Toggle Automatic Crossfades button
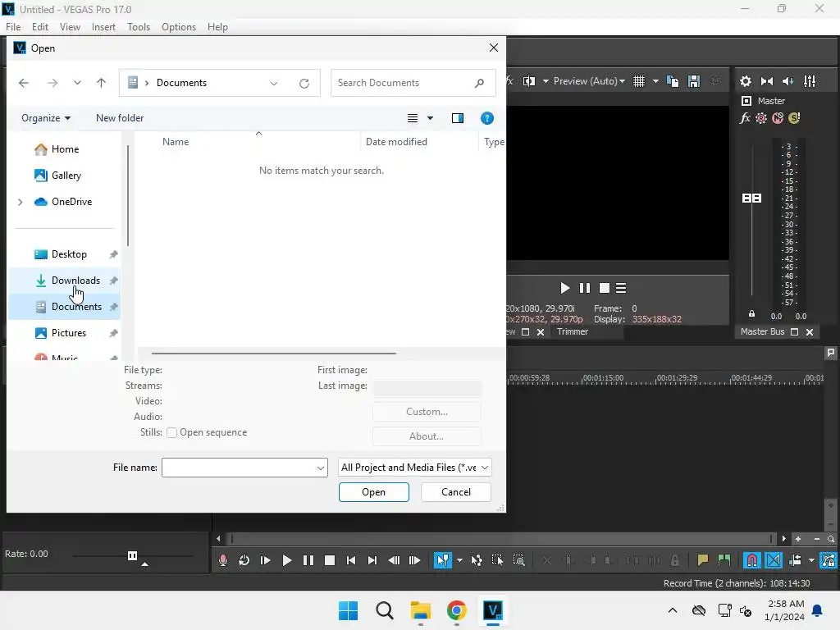 pos(774,560)
